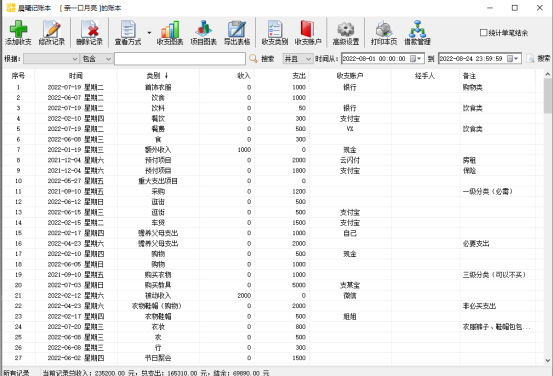This screenshot has height=376, width=553.
Task: Click the 5000 expense cell in row 20
Action: pos(299,285)
